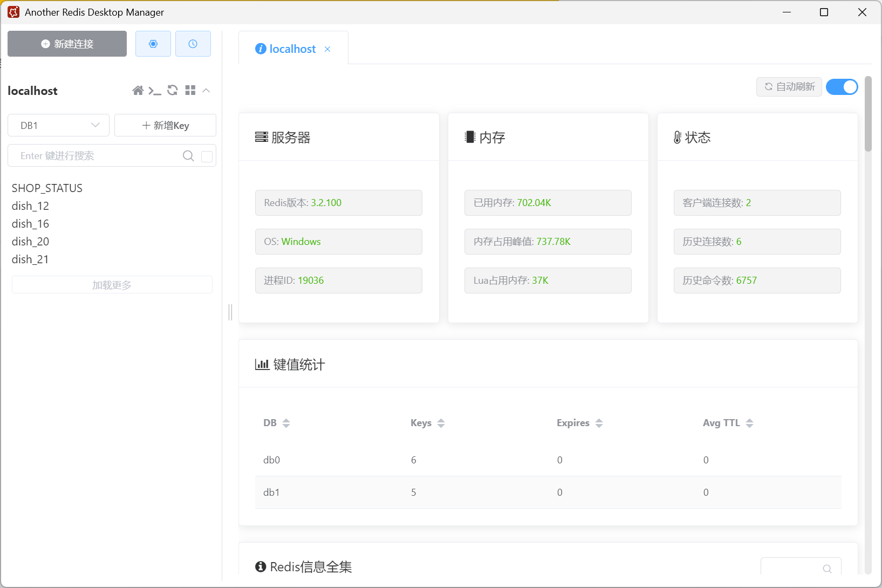The width and height of the screenshot is (882, 588).
Task: Click the 新建连接 button
Action: 67,44
